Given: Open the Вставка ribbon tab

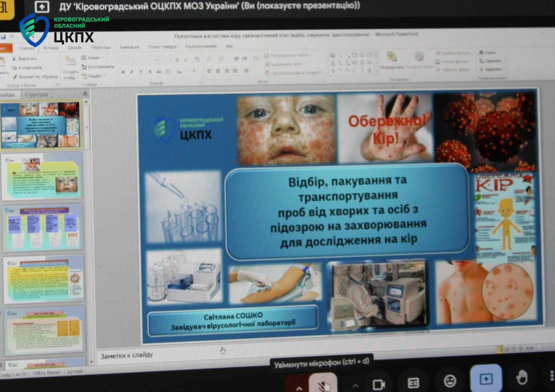Looking at the screenshot, I should 51,48.
